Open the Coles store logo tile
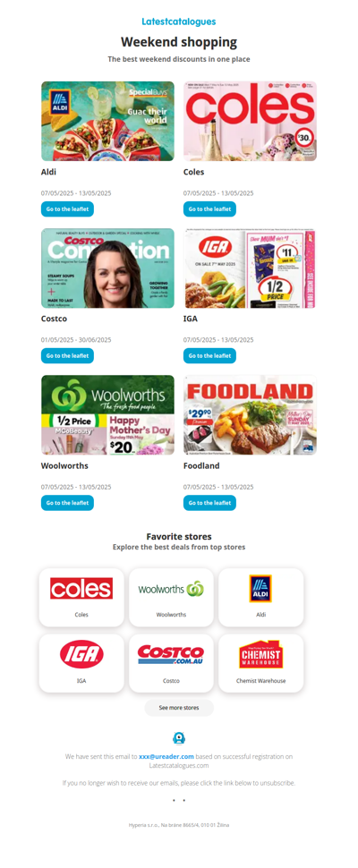Image resolution: width=358 pixels, height=868 pixels. (81, 597)
